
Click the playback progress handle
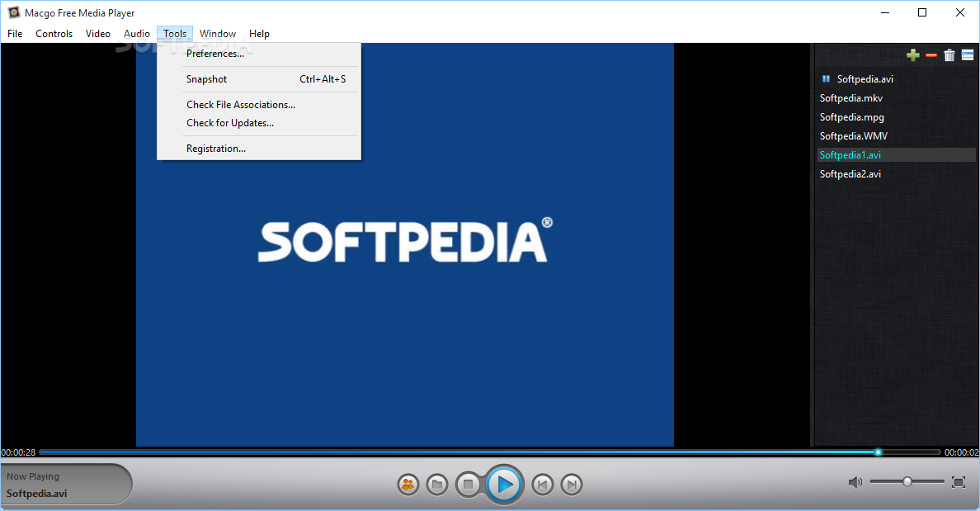pyautogui.click(x=879, y=452)
